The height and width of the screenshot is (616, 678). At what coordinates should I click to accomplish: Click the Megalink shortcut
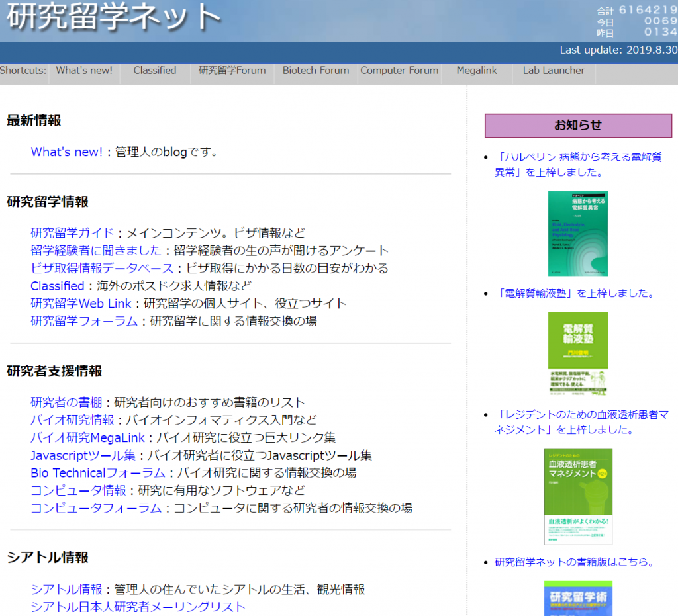pos(477,71)
